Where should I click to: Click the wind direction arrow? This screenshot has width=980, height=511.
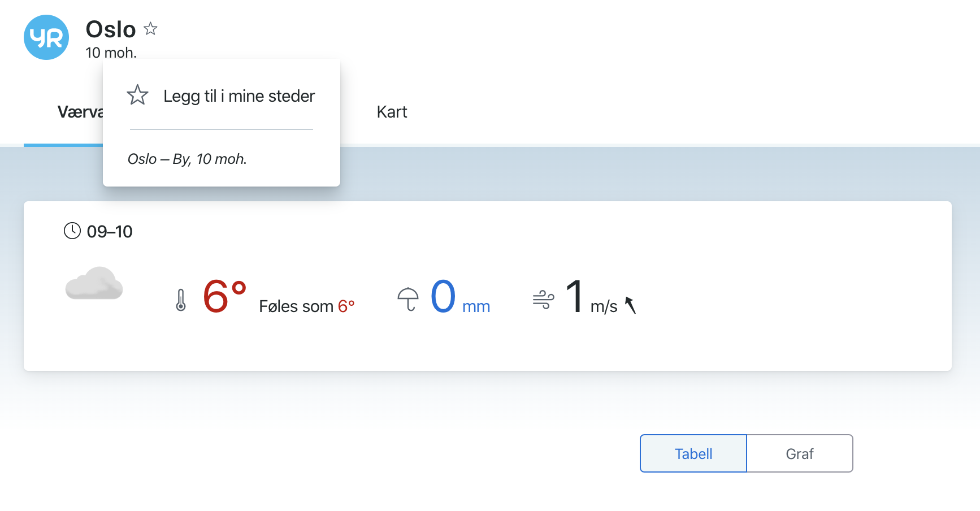[x=631, y=305]
